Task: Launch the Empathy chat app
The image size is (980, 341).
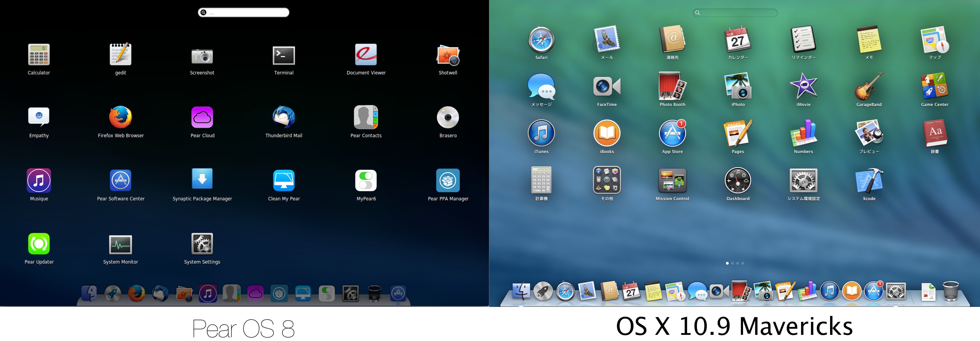Action: [39, 117]
